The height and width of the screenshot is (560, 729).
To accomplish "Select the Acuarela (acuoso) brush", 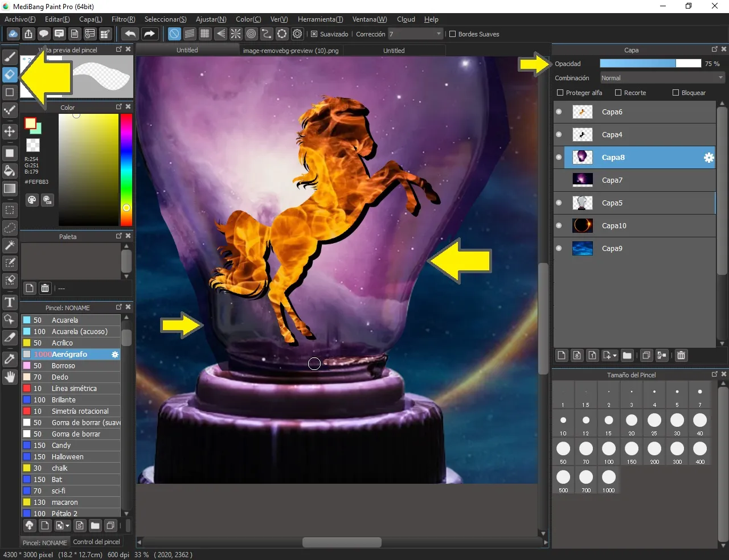I will pyautogui.click(x=71, y=331).
